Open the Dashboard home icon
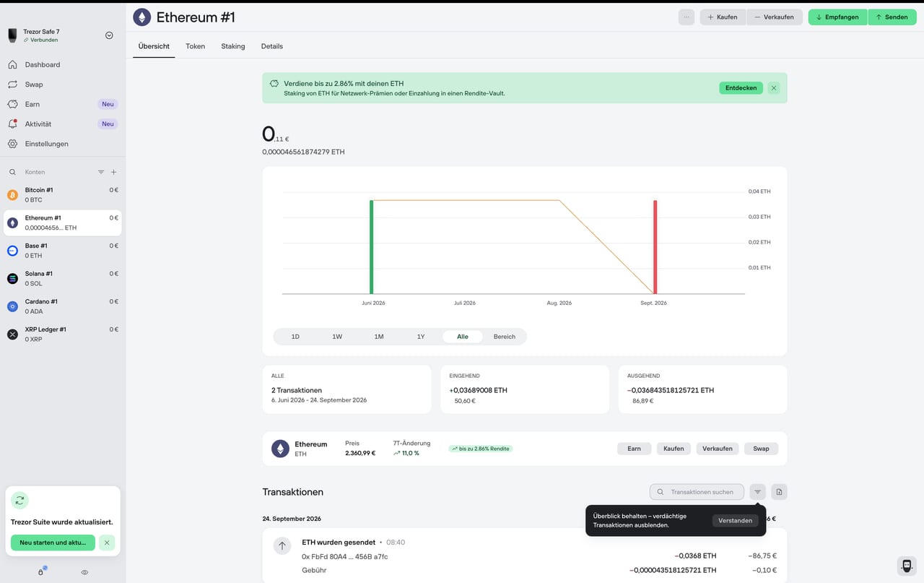Screen dimensions: 924x583 (x=12, y=64)
